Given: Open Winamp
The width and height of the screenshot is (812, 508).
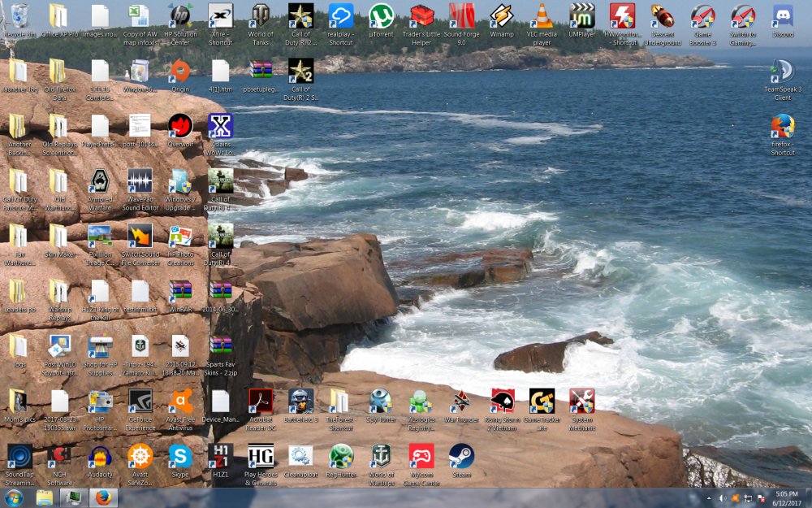Looking at the screenshot, I should point(501,16).
